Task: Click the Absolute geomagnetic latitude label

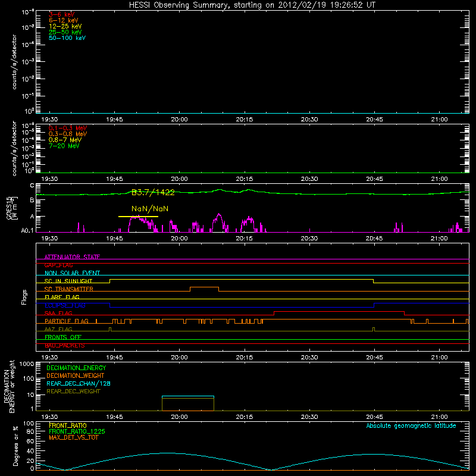Action: click(411, 425)
